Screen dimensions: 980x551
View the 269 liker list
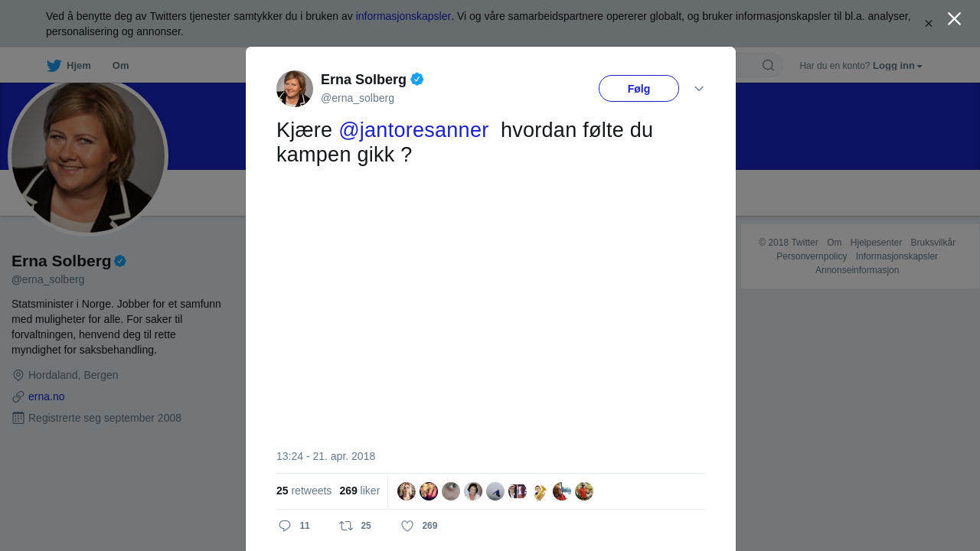(360, 491)
